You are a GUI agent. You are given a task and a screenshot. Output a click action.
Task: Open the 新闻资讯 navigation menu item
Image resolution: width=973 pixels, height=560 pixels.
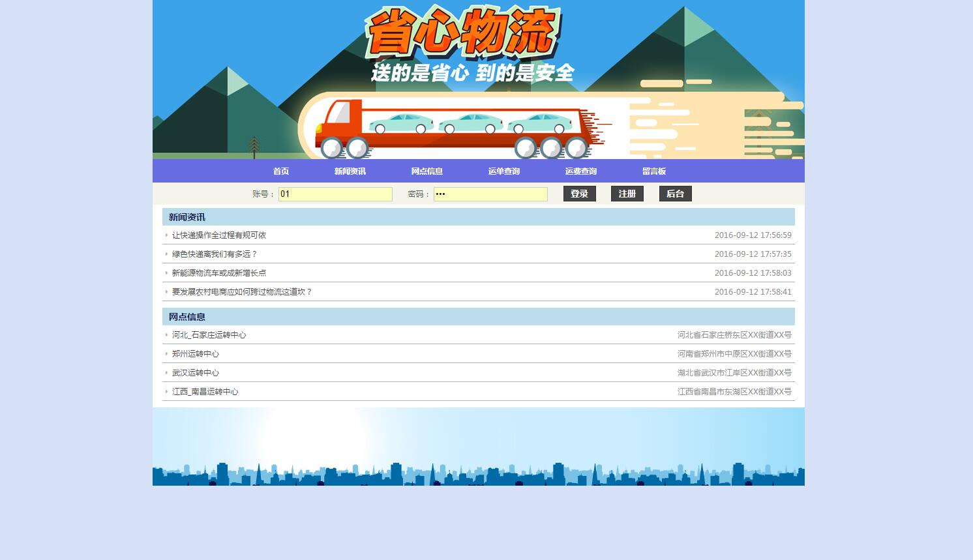[350, 171]
